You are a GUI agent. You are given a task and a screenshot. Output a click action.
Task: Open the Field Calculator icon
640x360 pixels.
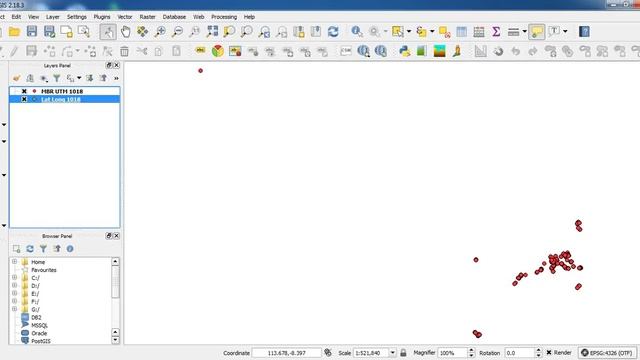[x=479, y=32]
